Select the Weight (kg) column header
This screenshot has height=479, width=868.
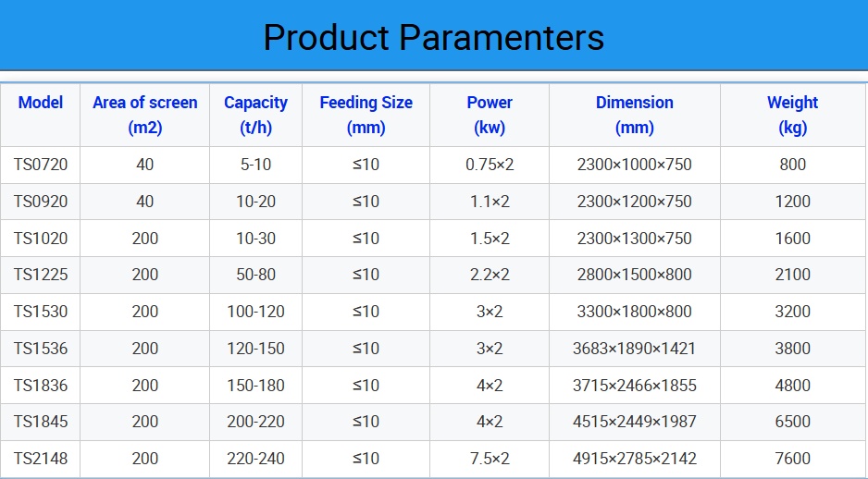[792, 115]
